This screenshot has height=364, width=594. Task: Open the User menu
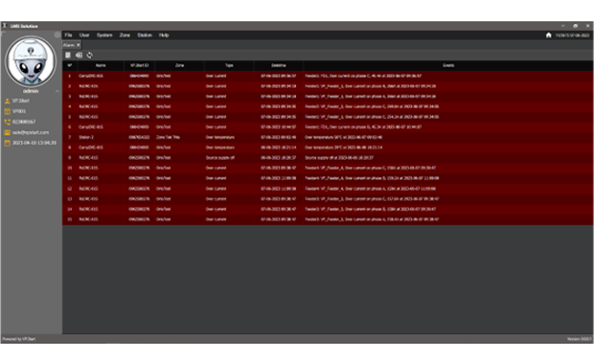[84, 35]
